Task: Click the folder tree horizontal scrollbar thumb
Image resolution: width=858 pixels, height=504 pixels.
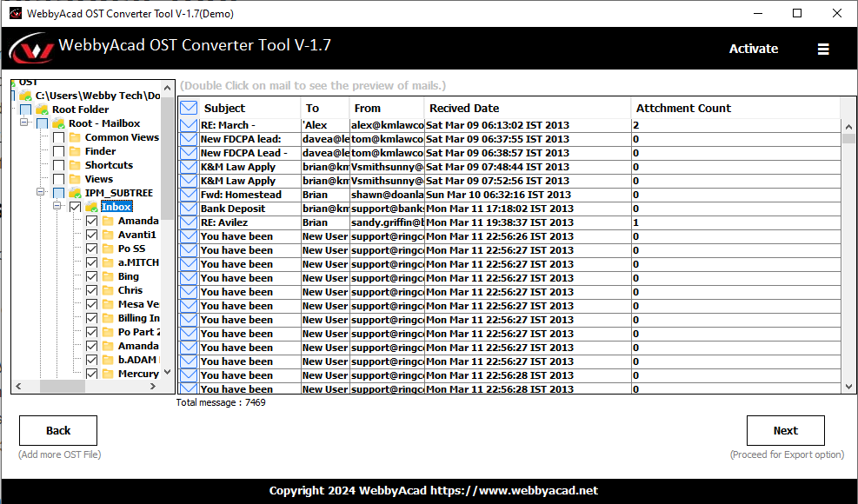Action: point(63,387)
